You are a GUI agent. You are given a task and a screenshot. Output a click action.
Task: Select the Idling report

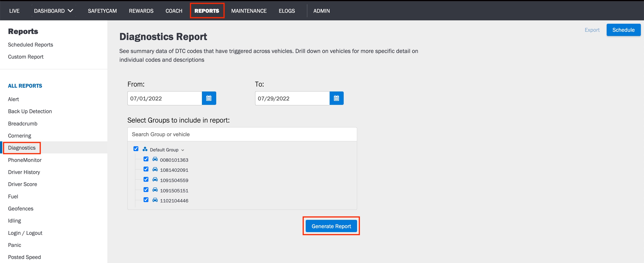coord(15,221)
